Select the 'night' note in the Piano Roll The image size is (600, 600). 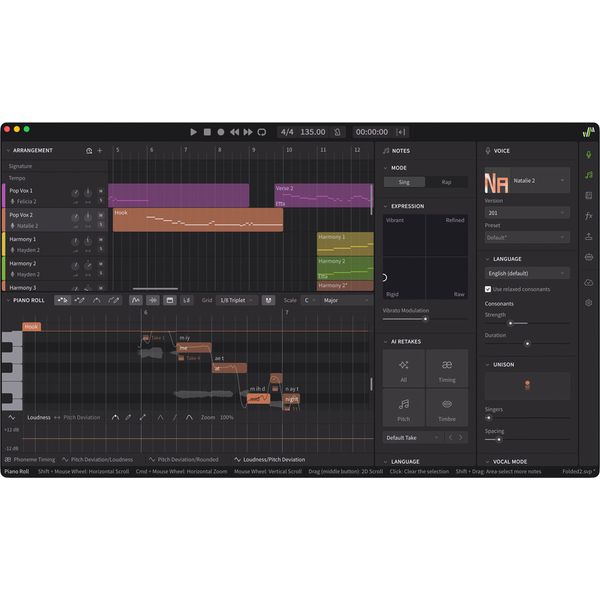coord(292,399)
